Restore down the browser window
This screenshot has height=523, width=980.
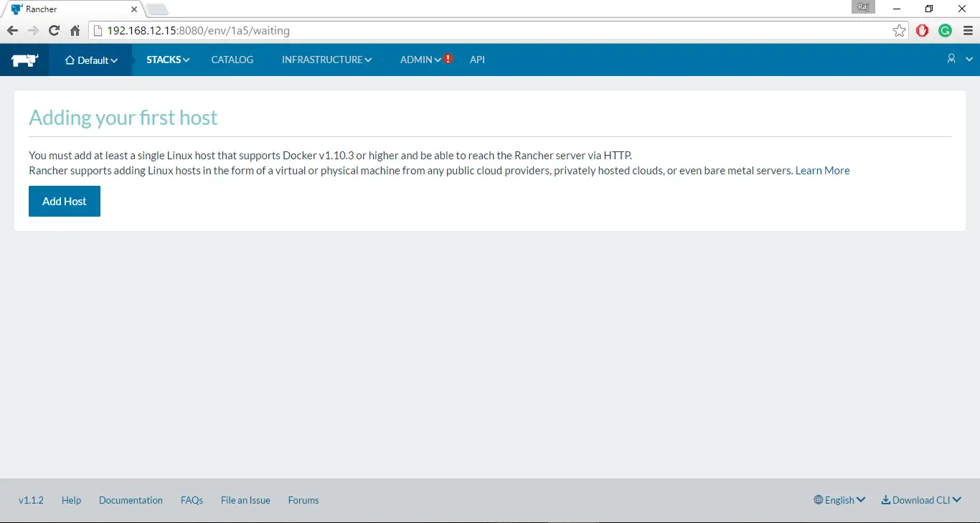pos(929,9)
